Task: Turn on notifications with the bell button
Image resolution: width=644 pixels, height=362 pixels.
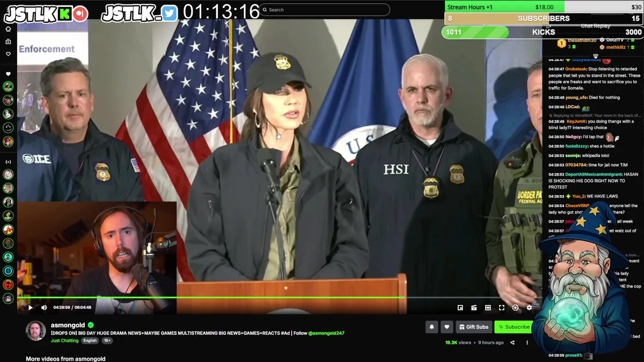Action: pyautogui.click(x=432, y=327)
